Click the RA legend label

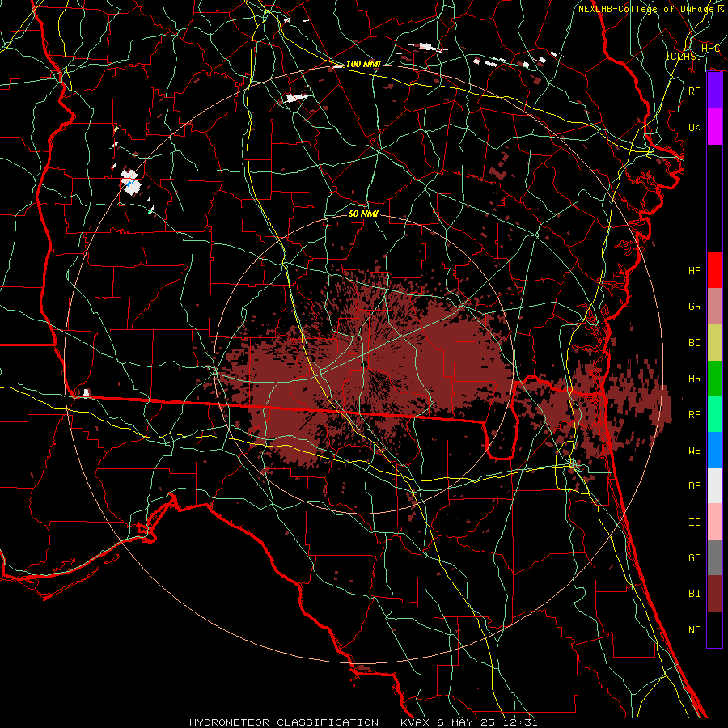(695, 415)
